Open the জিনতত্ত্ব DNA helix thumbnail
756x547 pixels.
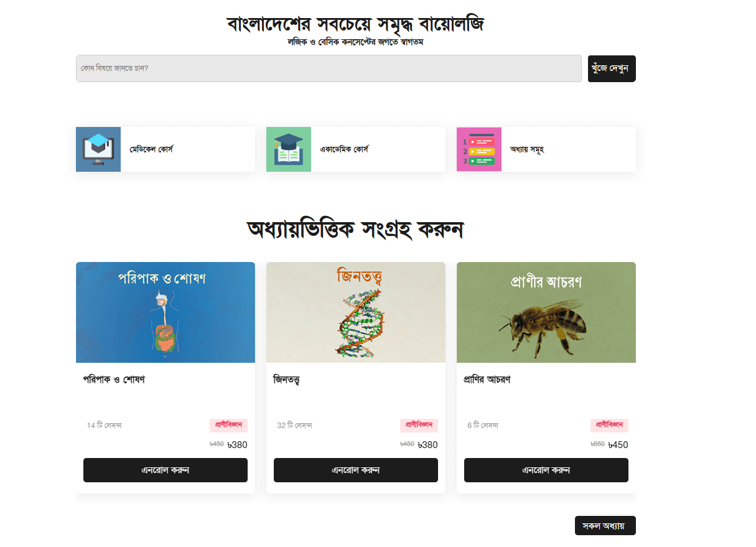(356, 312)
